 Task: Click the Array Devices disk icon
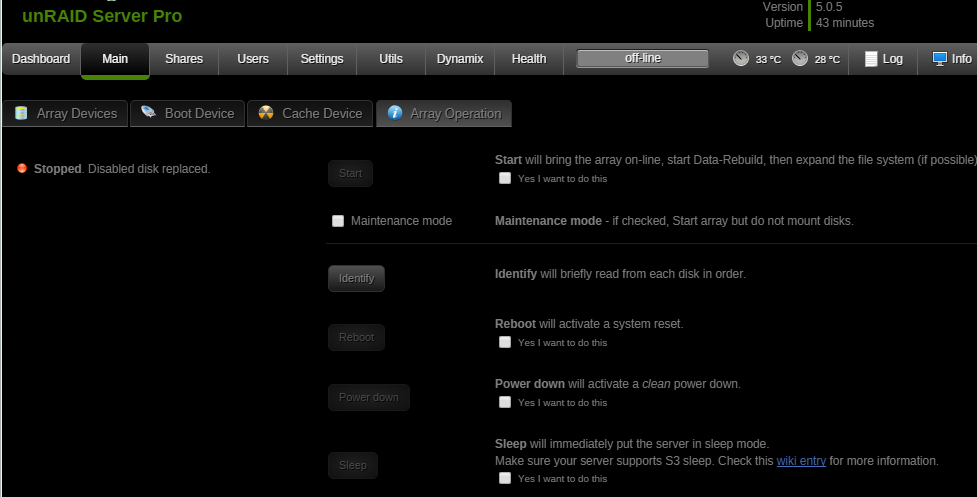pos(21,113)
